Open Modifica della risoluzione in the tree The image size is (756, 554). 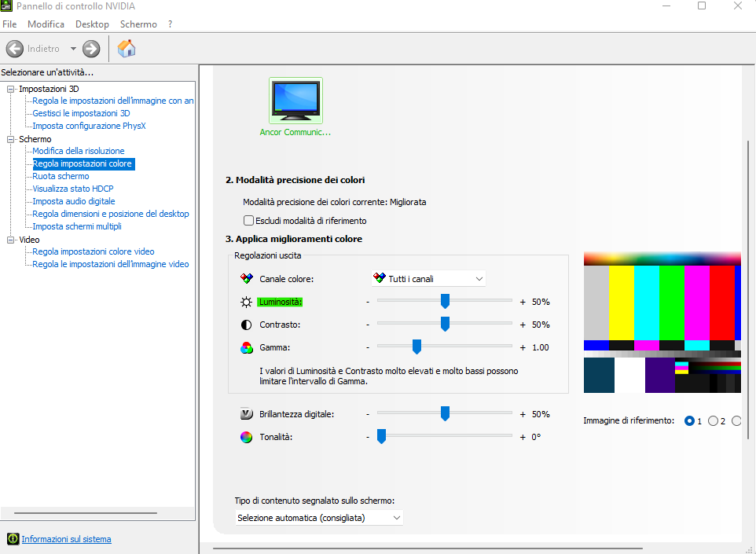[x=78, y=151]
